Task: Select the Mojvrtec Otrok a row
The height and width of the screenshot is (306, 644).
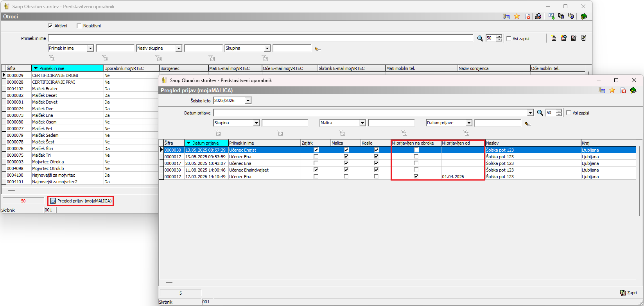Action: (x=80, y=162)
